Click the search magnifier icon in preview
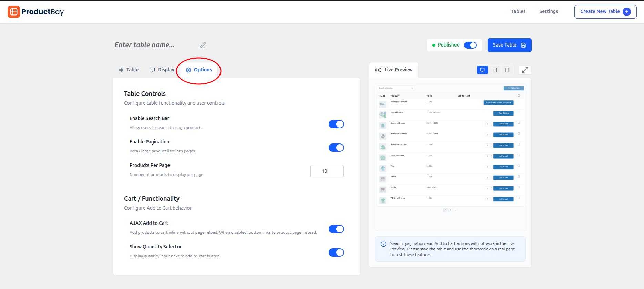This screenshot has width=644, height=289. coord(412,88)
